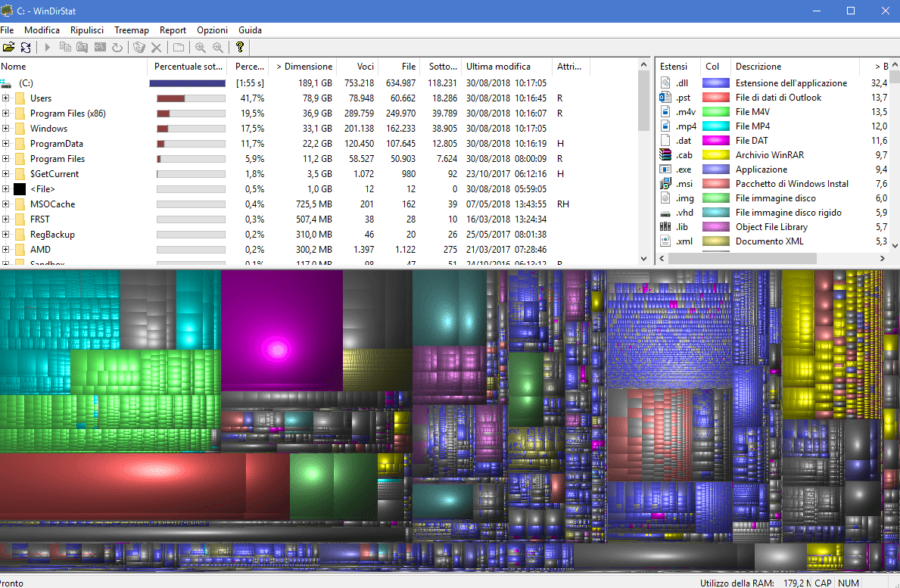Image resolution: width=900 pixels, height=588 pixels.
Task: Click the zoom in magnifier icon
Action: tap(200, 48)
